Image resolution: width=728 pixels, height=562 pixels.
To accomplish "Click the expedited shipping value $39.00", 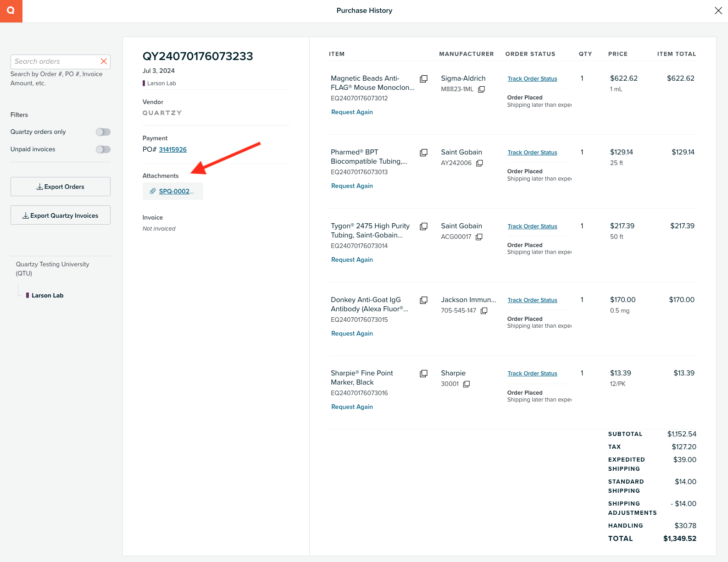I will pos(685,460).
